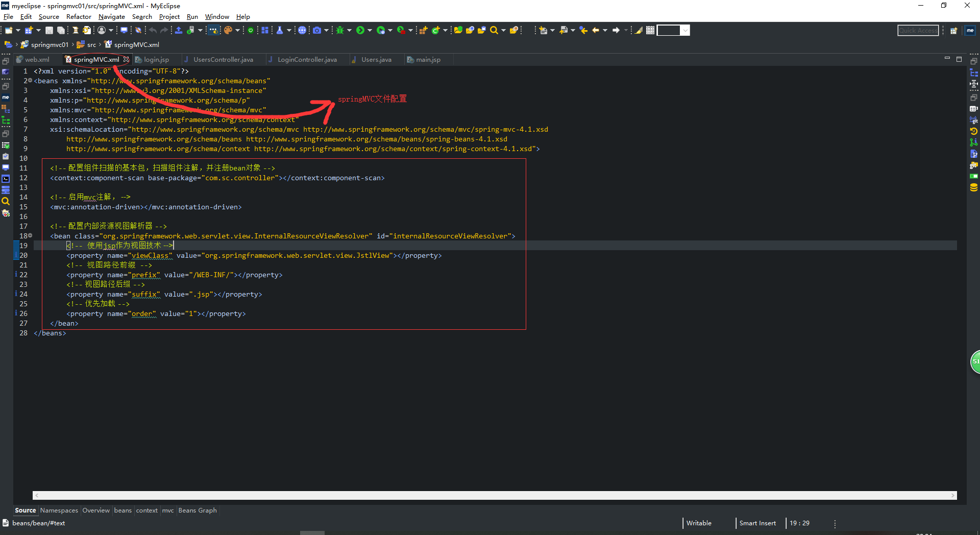Screen dimensions: 980x535
Task: Click the monitor screen toolbar icon
Action: point(124,31)
